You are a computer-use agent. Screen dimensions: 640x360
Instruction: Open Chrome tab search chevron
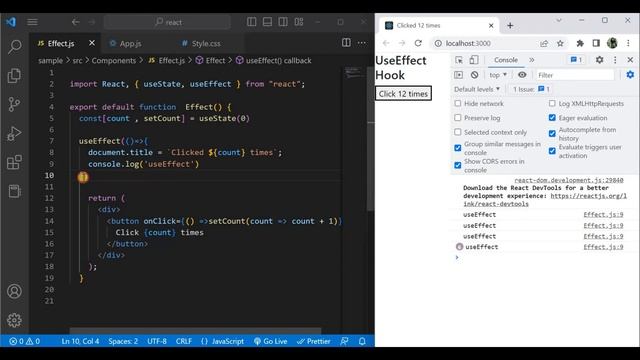[559, 20]
